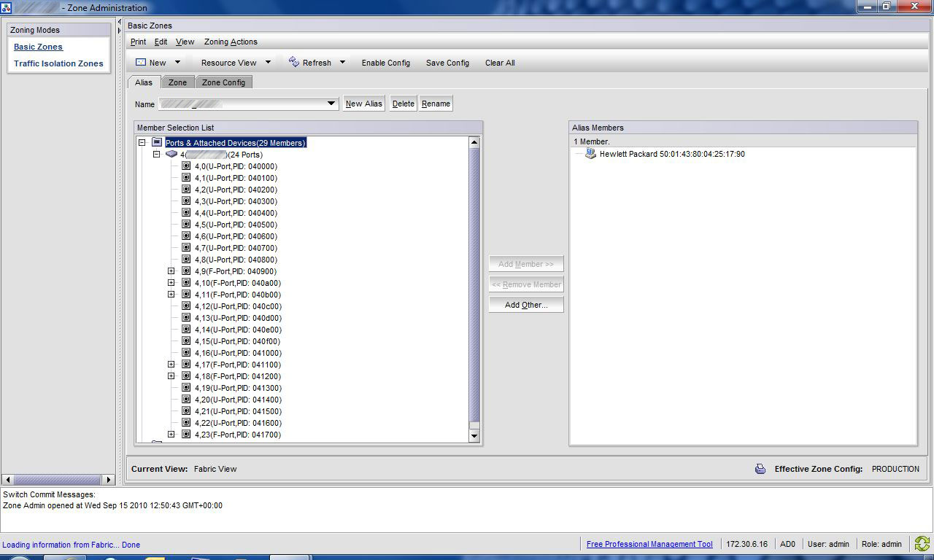Expand the 4,11 F-Port node
The image size is (934, 560).
point(171,295)
